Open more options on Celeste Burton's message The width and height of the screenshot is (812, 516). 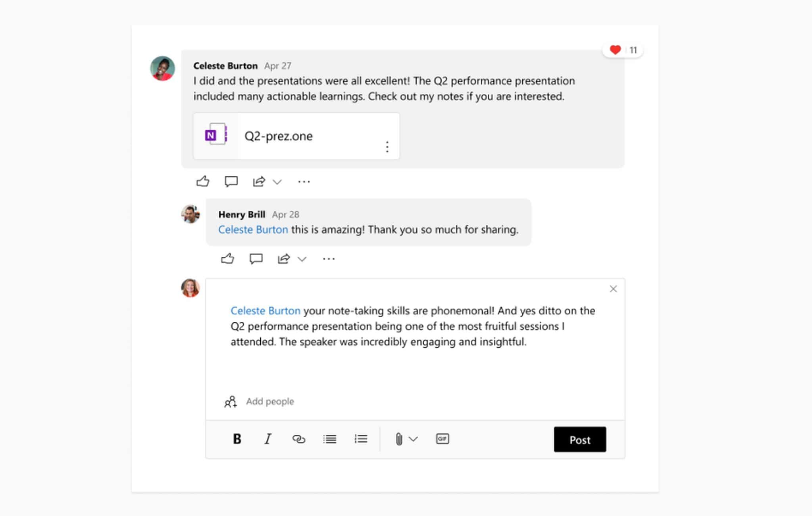304,181
